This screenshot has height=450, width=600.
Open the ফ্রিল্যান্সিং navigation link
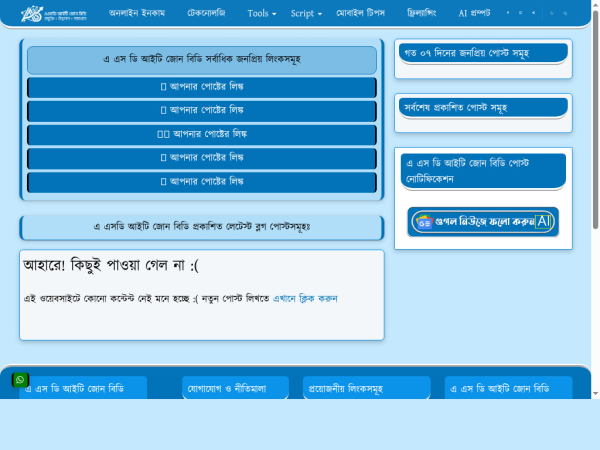click(421, 13)
